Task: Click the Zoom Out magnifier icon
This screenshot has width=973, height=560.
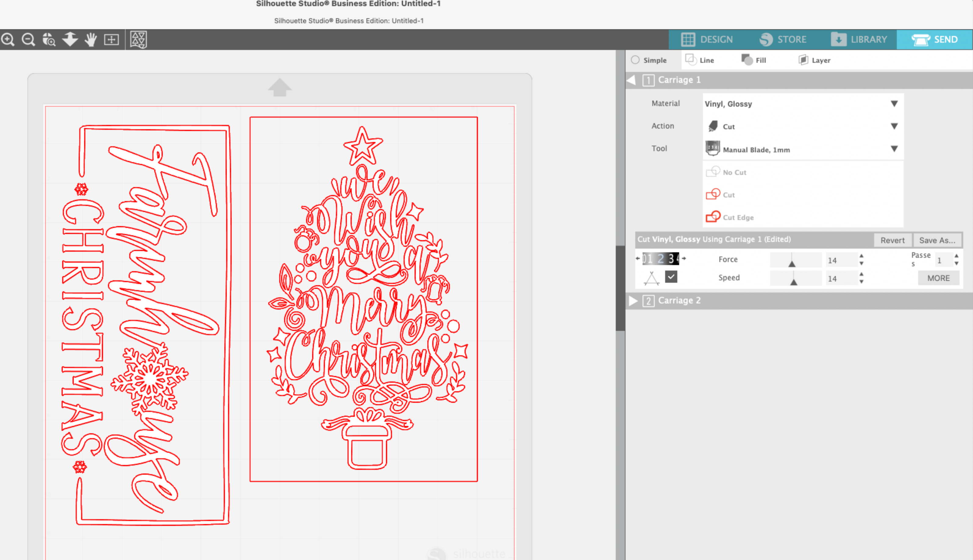Action: point(28,39)
